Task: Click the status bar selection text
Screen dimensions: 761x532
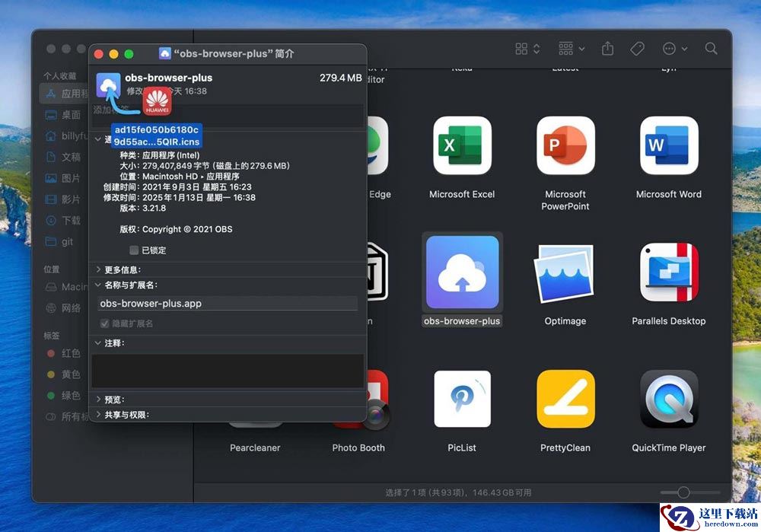Action: (x=458, y=492)
